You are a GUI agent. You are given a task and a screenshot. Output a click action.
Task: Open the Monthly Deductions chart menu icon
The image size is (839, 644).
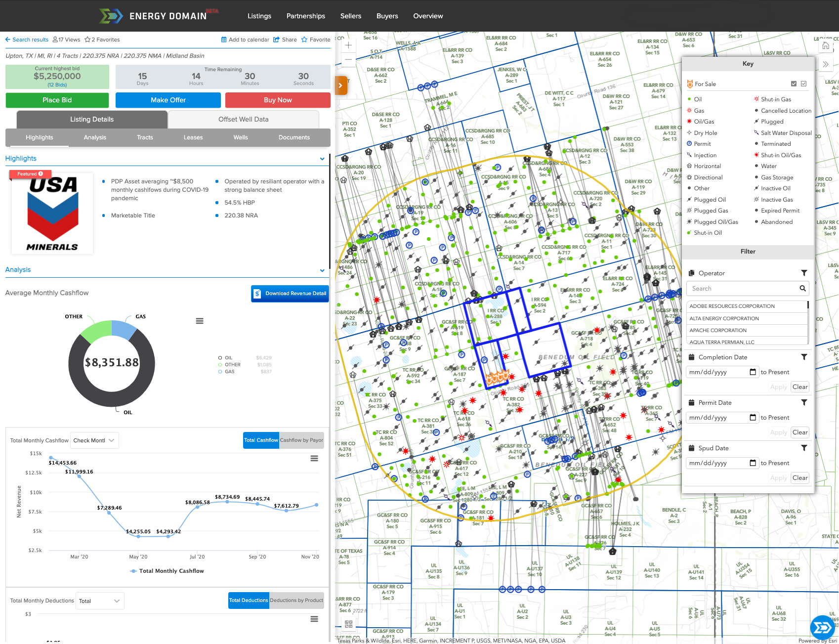pyautogui.click(x=314, y=619)
